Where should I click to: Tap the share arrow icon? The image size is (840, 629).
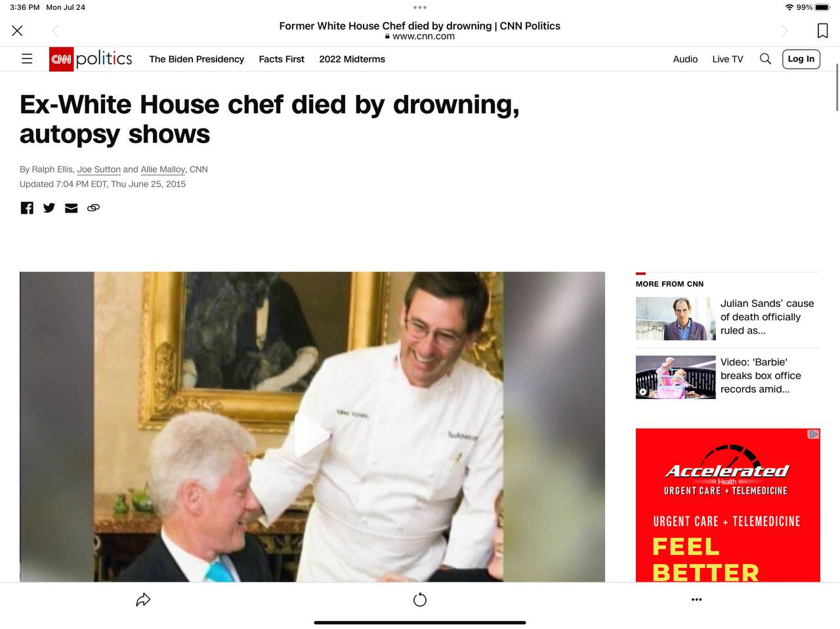(143, 599)
